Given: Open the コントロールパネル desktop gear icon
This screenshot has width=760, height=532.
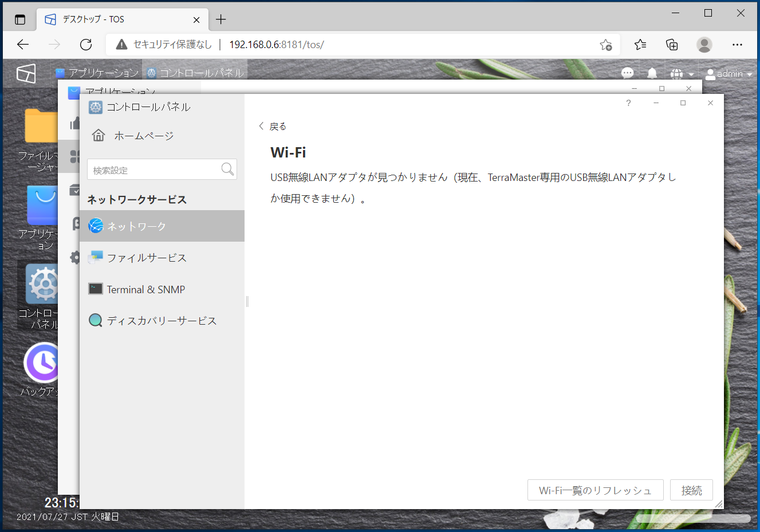Looking at the screenshot, I should coord(42,283).
